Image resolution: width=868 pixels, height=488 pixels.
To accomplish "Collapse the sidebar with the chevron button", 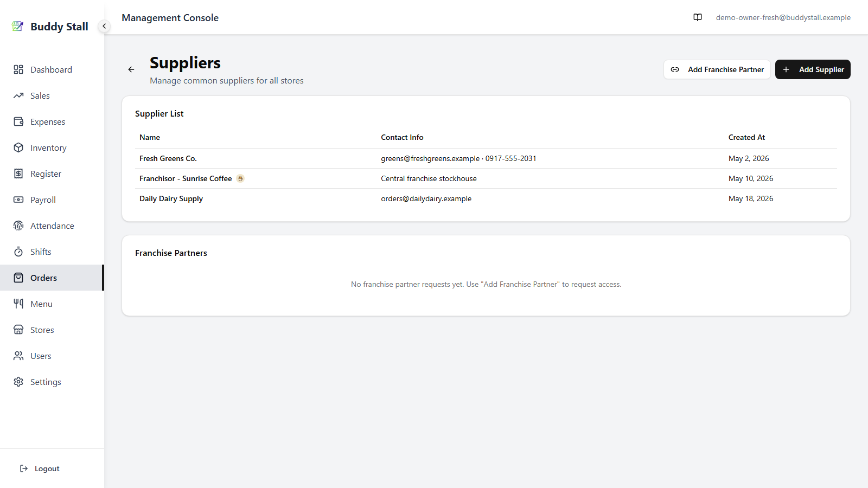I will [104, 26].
